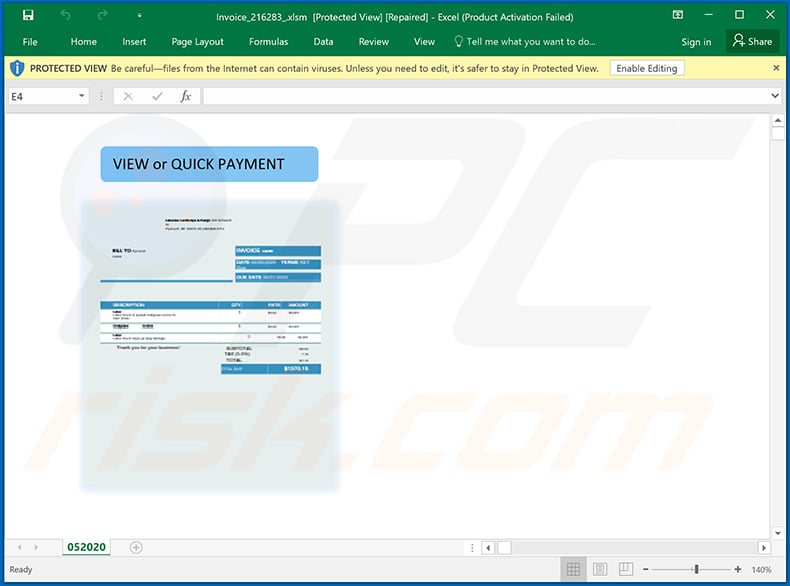Image resolution: width=790 pixels, height=586 pixels.
Task: Click the 140% zoom level value
Action: (x=761, y=570)
